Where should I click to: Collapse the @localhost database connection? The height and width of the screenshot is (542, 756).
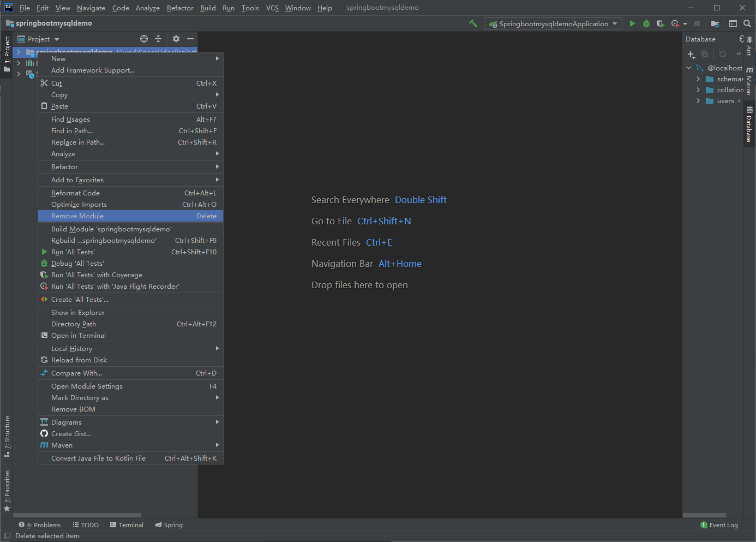tap(688, 67)
